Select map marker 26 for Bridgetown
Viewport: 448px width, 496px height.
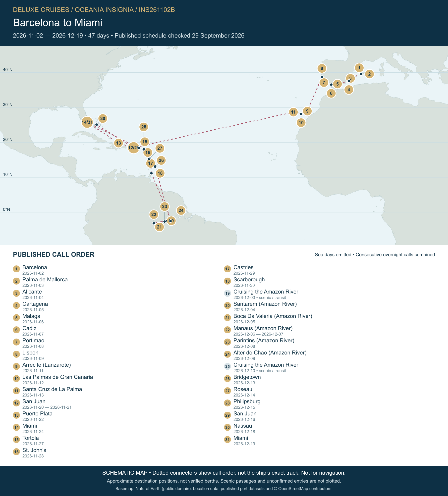[161, 160]
